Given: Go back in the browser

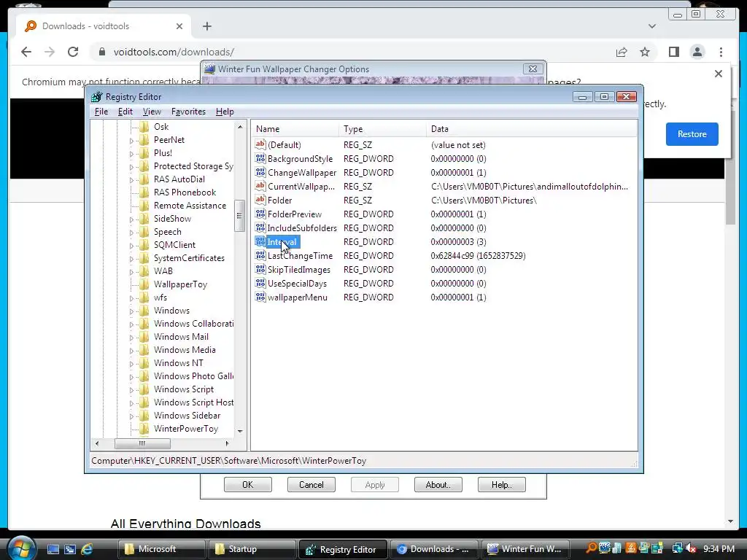Looking at the screenshot, I should coord(26,52).
